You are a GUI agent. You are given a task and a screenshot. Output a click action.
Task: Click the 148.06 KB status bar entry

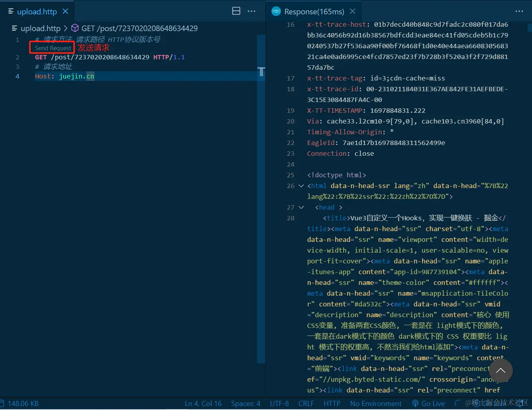pyautogui.click(x=23, y=404)
